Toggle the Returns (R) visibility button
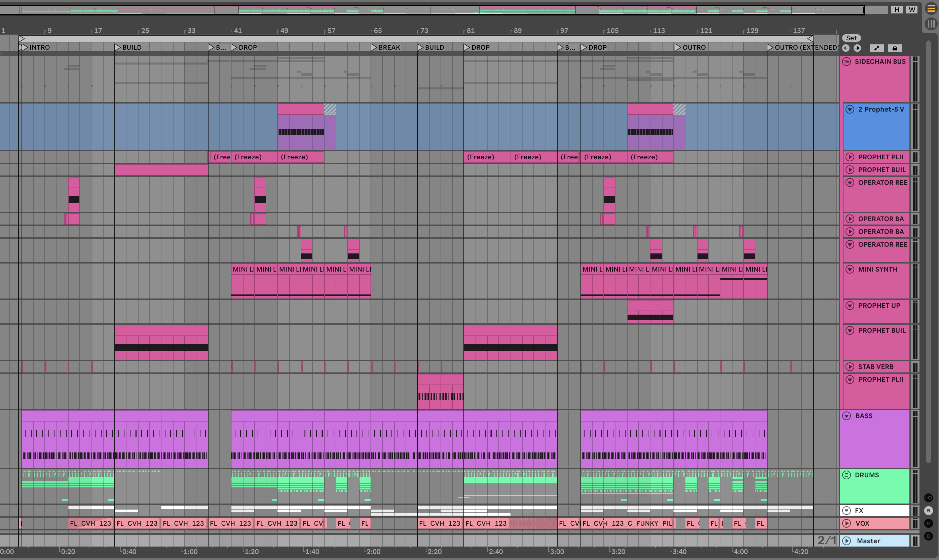This screenshot has width=939, height=560. [x=929, y=511]
